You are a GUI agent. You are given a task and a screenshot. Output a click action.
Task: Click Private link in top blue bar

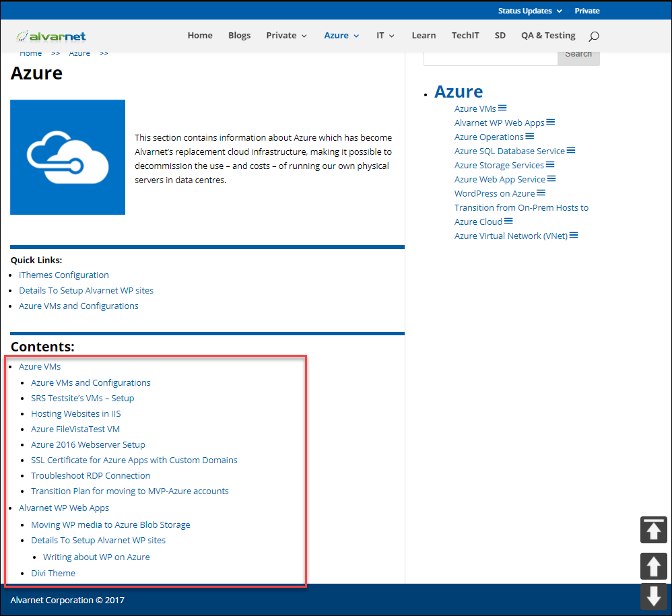point(587,11)
